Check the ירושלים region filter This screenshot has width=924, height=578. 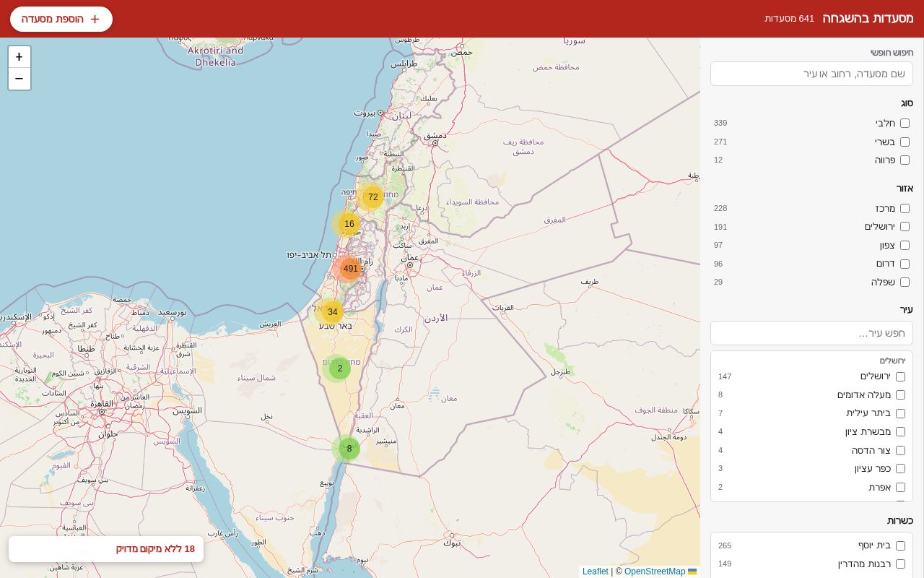[x=905, y=227]
